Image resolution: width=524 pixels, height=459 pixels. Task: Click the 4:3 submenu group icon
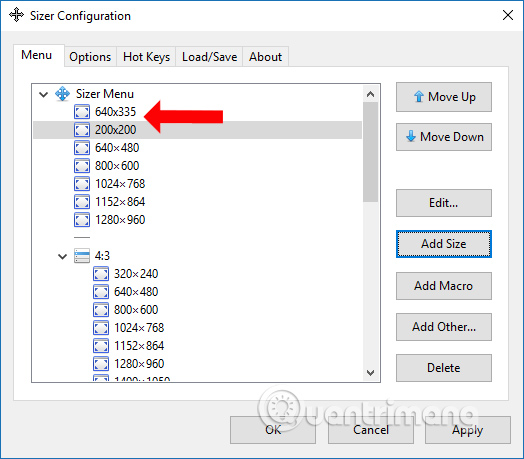coord(82,256)
